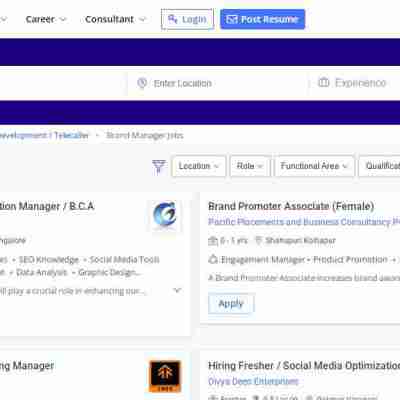
Task: Open the Consultant menu
Action: click(115, 19)
